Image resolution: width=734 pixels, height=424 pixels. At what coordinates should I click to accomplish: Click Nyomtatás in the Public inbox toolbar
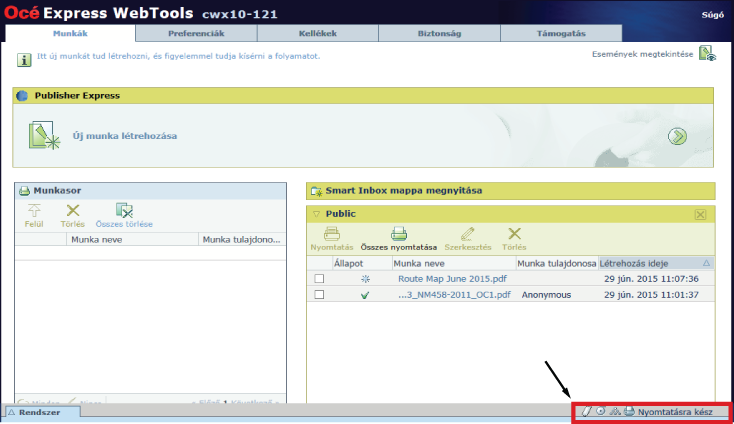tap(332, 239)
